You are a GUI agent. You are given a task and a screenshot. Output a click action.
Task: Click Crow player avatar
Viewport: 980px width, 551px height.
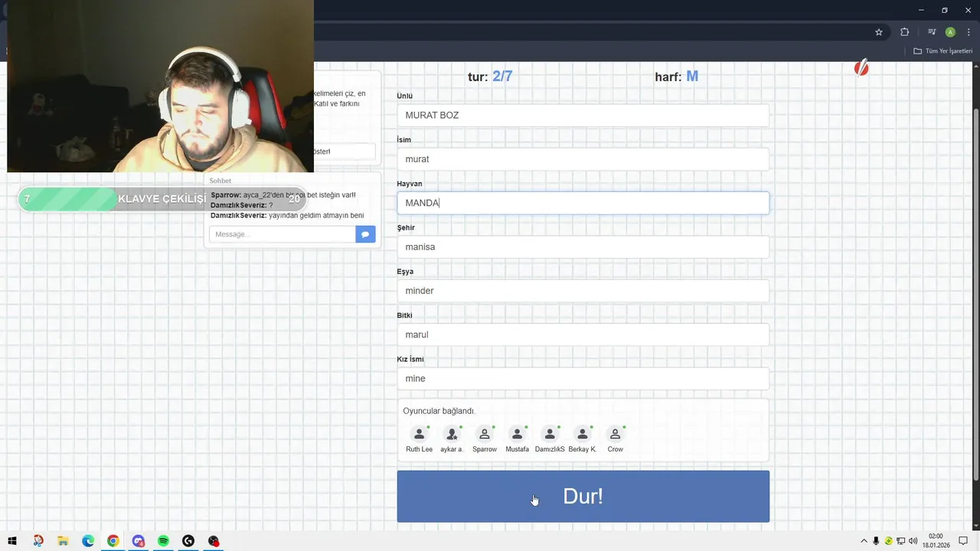pos(615,435)
